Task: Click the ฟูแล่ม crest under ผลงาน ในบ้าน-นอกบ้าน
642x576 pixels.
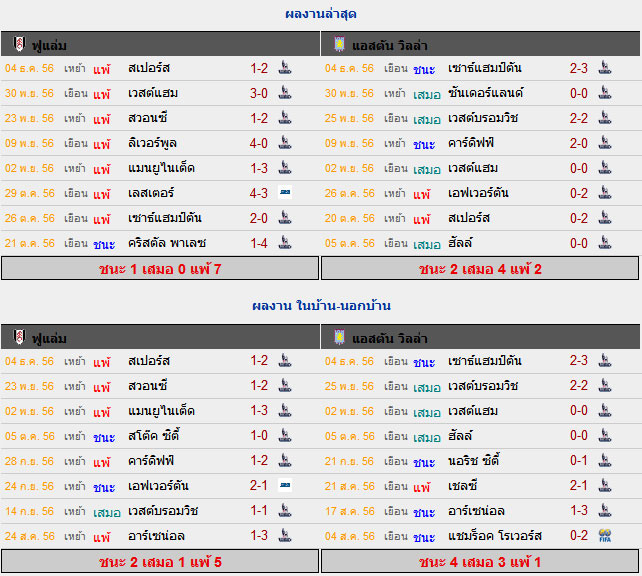Action: coord(19,337)
